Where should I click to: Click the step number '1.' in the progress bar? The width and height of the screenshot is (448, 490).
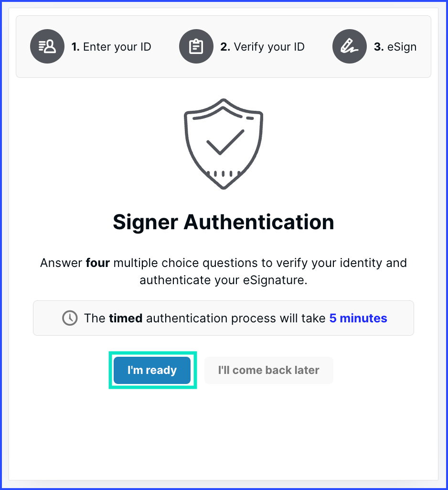coord(75,47)
